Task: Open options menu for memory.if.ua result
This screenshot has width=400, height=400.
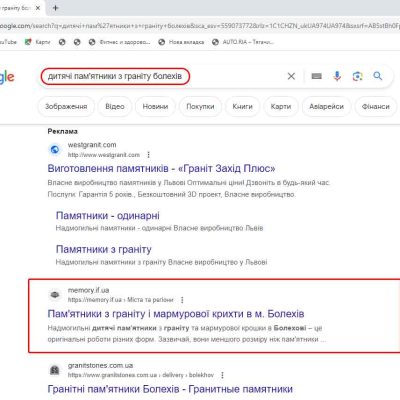Action: tap(182, 300)
